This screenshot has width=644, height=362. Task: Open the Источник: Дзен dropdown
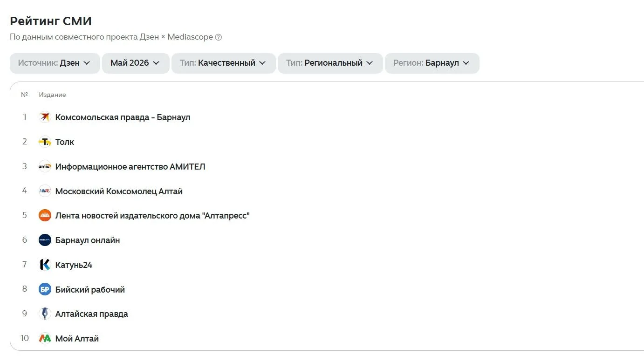pos(55,63)
